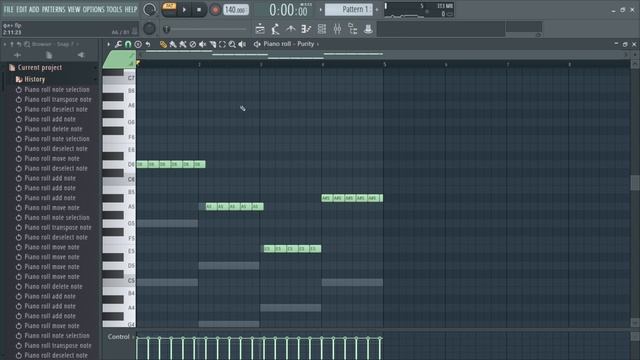Click the target channel speaker icon before Piano roll title
The image size is (640, 360).
point(257,44)
